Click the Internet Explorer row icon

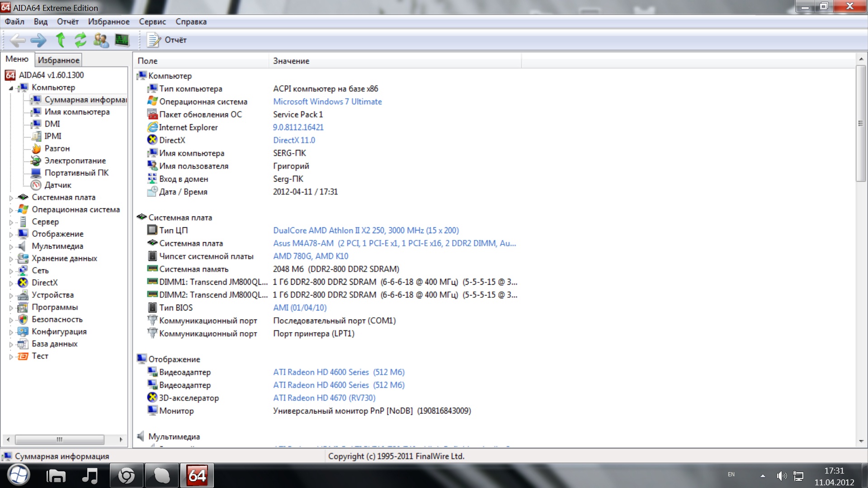[152, 127]
